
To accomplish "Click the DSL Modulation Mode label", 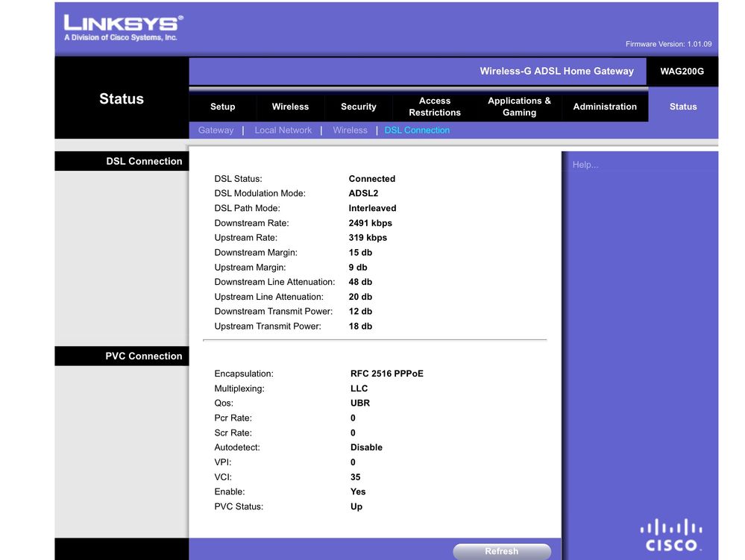I will coord(260,193).
